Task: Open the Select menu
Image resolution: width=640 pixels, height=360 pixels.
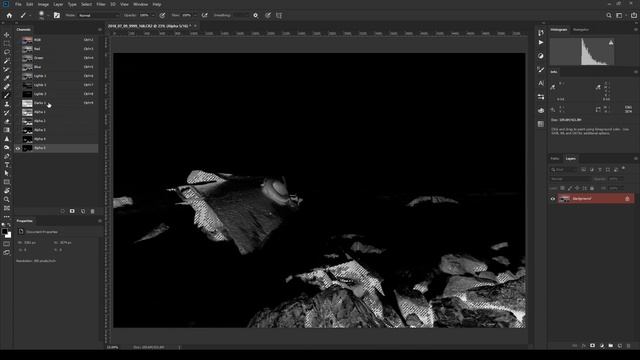Action: [86, 4]
